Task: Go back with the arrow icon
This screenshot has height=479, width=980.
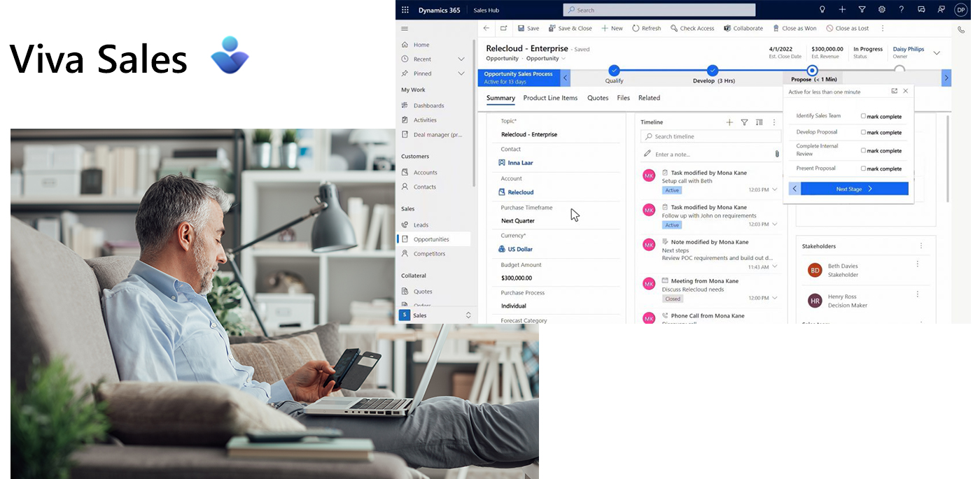Action: (x=486, y=29)
